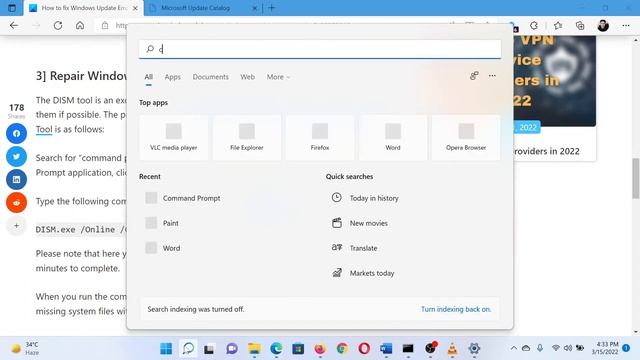Open Edge extensions icon
The image size is (640, 360).
(534, 25)
